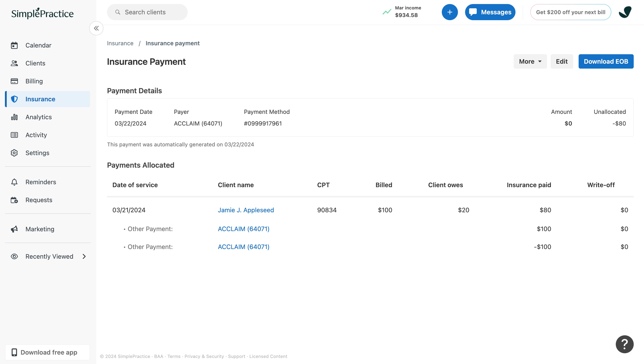Open the account avatar menu

tap(625, 12)
